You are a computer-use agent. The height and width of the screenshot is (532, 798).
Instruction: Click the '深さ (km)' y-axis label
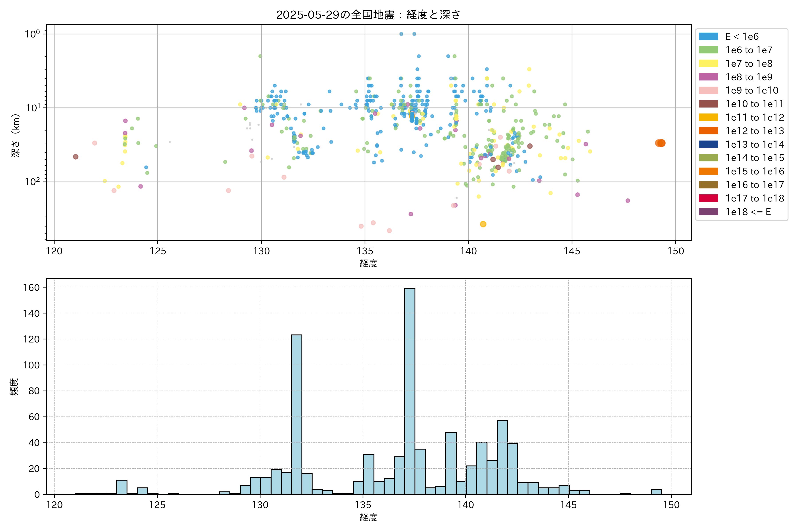click(16, 136)
